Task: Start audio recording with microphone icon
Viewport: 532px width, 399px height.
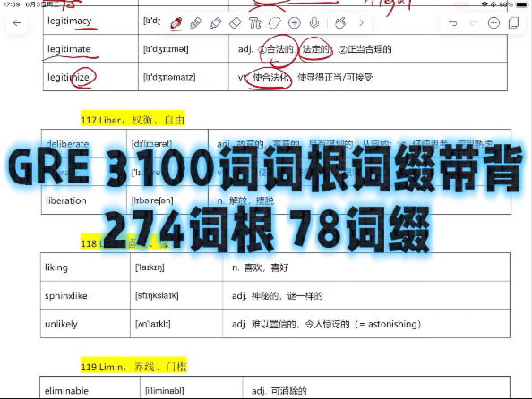Action: [314, 23]
